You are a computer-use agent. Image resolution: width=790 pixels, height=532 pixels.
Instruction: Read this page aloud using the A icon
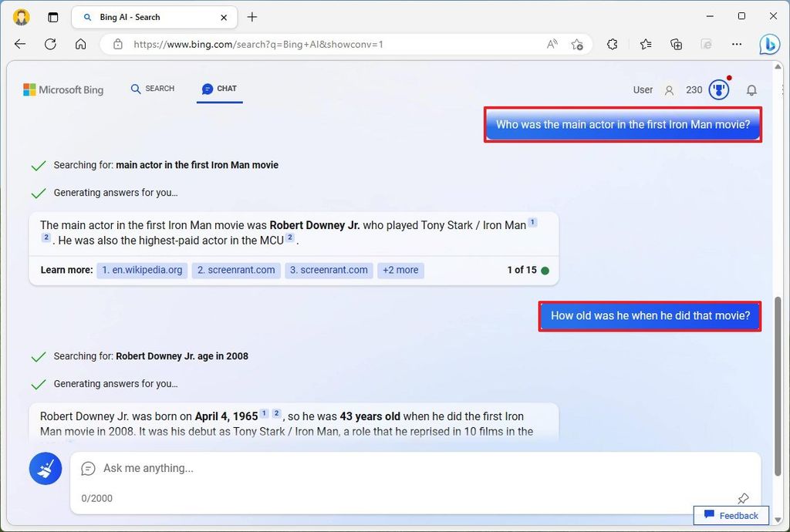click(552, 44)
